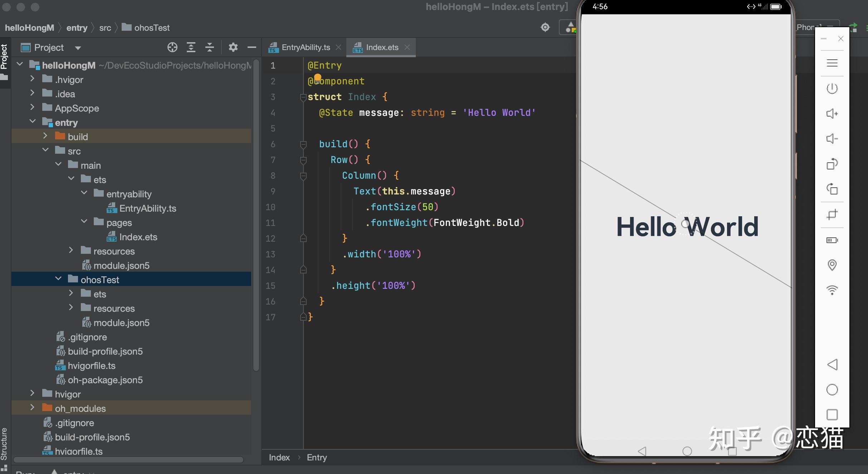Fold the struct Index code block
The image size is (868, 474).
pos(303,97)
